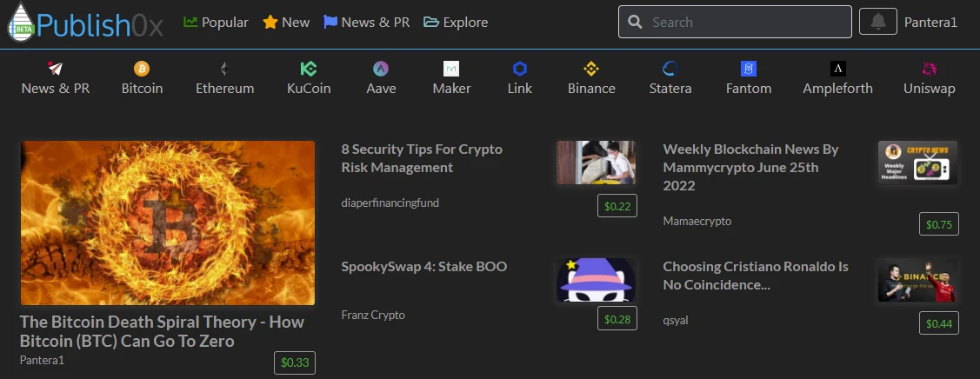This screenshot has height=379, width=980.
Task: Open notifications bell
Action: (x=878, y=22)
